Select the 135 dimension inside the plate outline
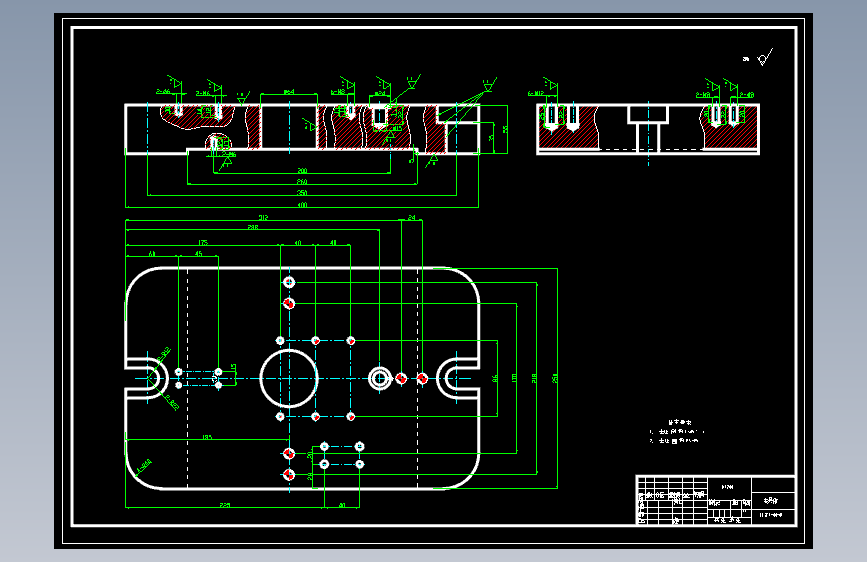 coord(207,437)
